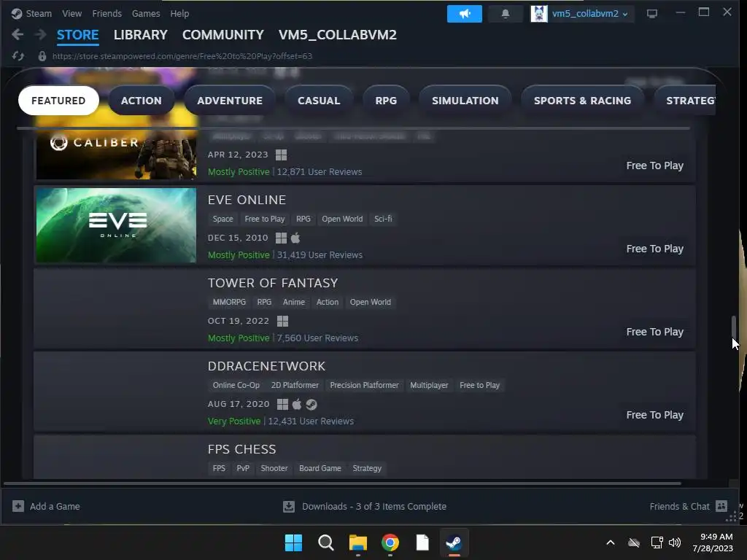Open the notifications bell icon
The height and width of the screenshot is (560, 747).
(x=506, y=14)
